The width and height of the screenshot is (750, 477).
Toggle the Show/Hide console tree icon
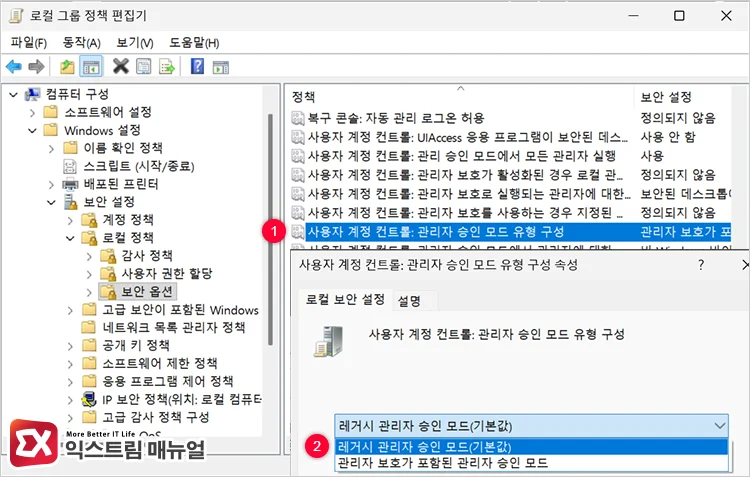[91, 67]
